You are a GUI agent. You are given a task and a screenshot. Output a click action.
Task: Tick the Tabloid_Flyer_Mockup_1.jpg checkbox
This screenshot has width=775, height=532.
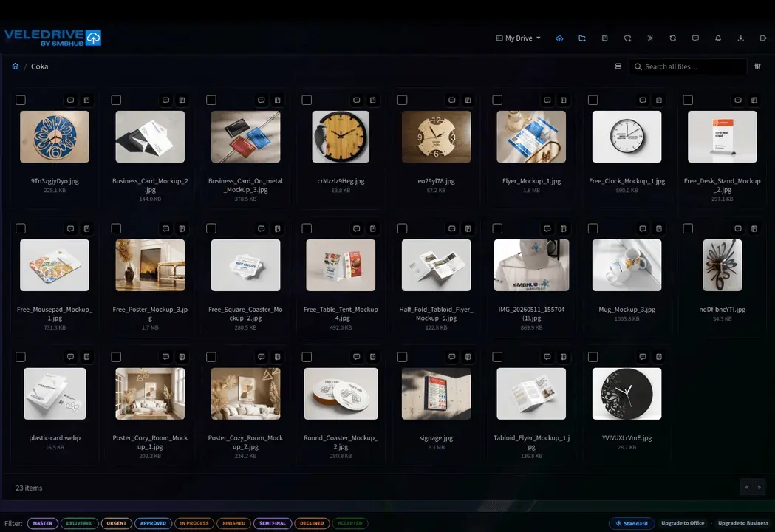(498, 357)
